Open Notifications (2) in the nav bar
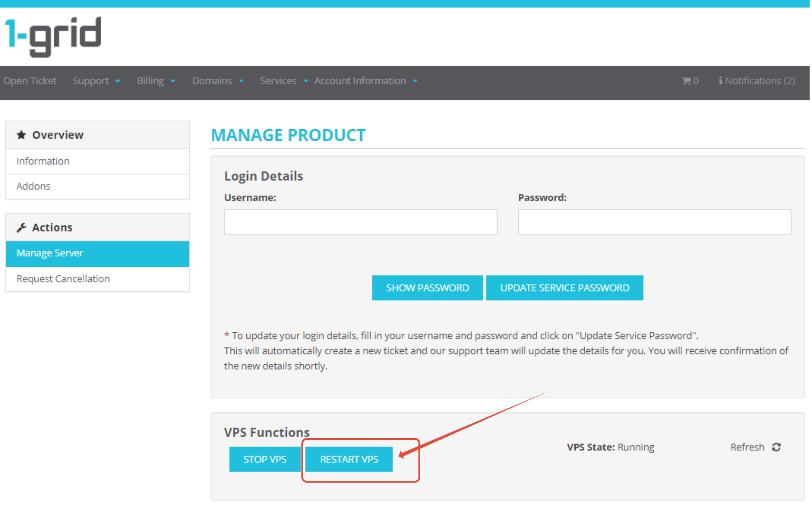 [x=757, y=81]
